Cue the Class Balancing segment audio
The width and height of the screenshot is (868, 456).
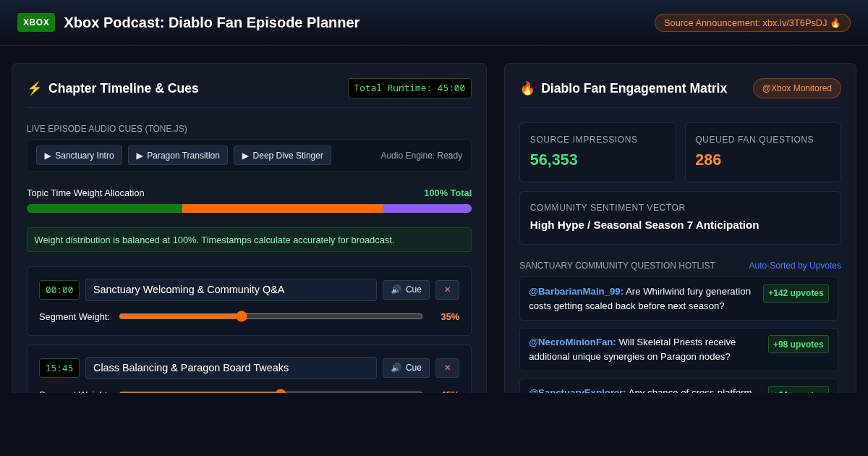(x=406, y=368)
